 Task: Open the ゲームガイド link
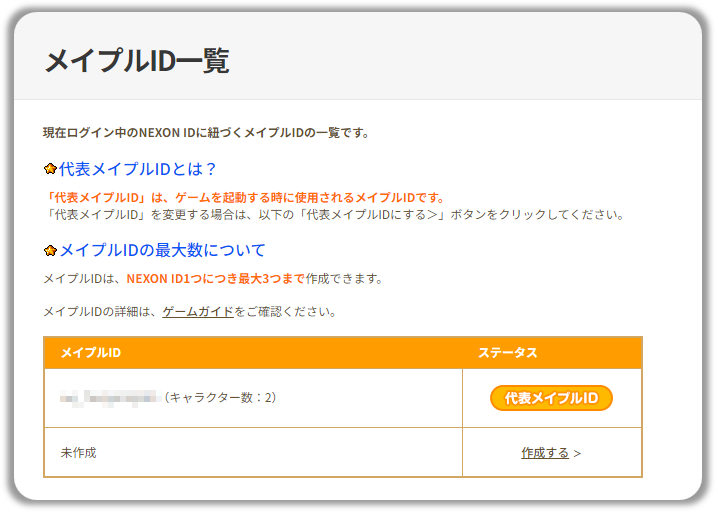[198, 311]
